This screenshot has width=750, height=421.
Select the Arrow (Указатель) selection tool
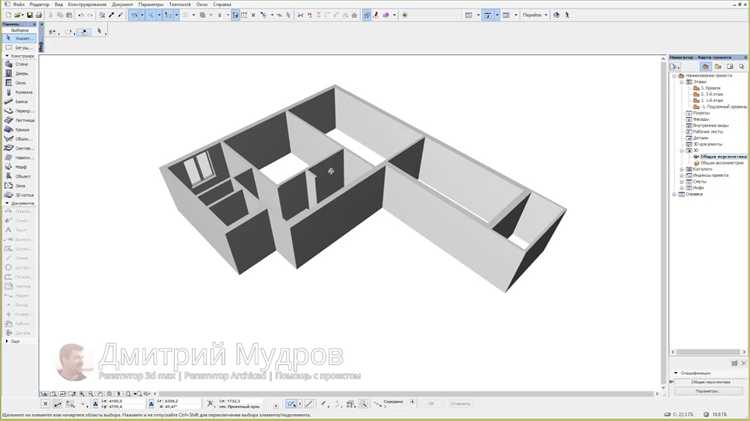point(19,38)
